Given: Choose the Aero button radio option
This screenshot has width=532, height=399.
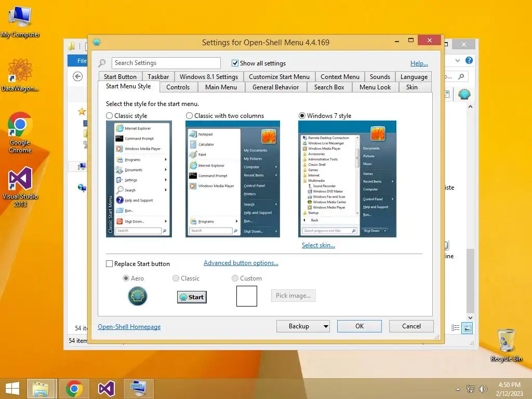Looking at the screenshot, I should pos(126,278).
